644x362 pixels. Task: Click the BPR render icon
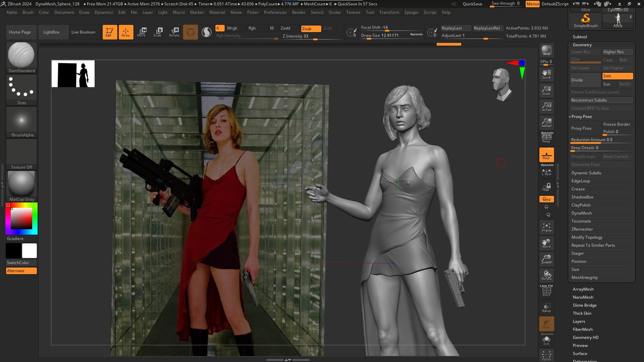pos(547,50)
